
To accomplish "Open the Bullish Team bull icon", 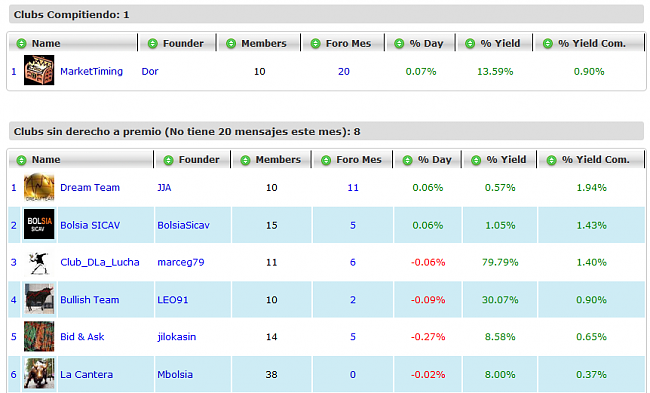I will [x=39, y=299].
